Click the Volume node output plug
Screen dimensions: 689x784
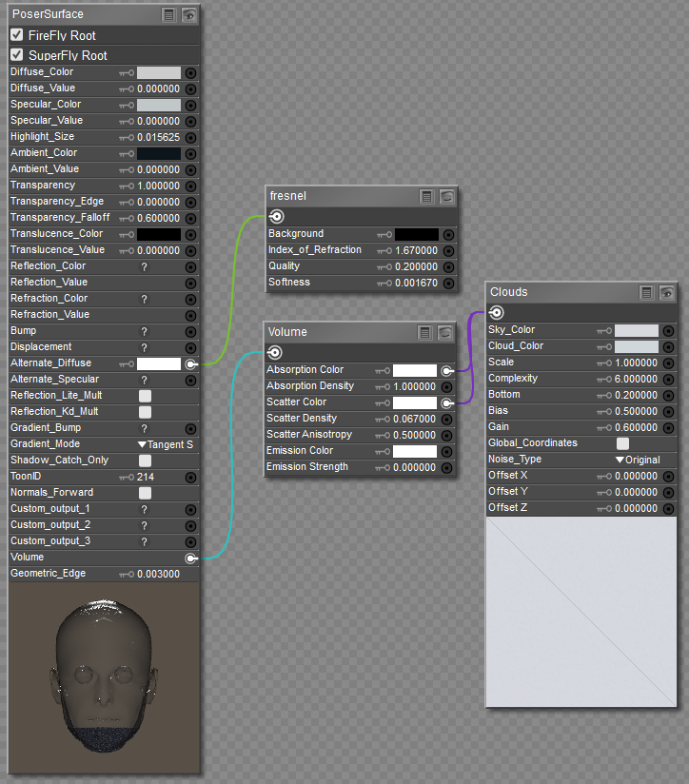coord(274,352)
